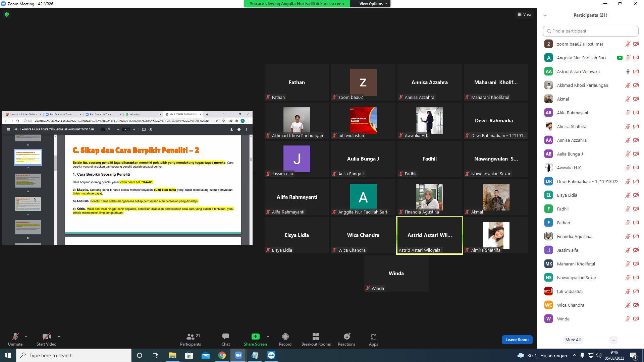Click PDF fit to page button
The height and width of the screenshot is (362, 644).
pos(144,129)
